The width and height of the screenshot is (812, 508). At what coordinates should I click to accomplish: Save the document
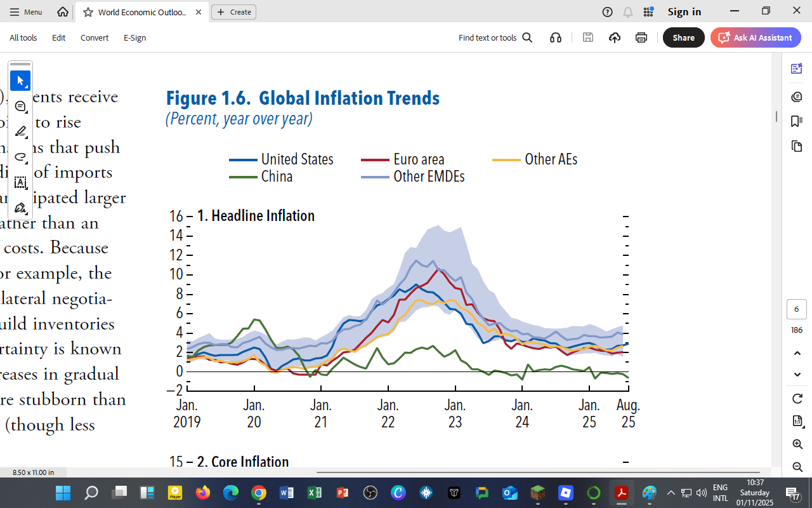pyautogui.click(x=587, y=37)
